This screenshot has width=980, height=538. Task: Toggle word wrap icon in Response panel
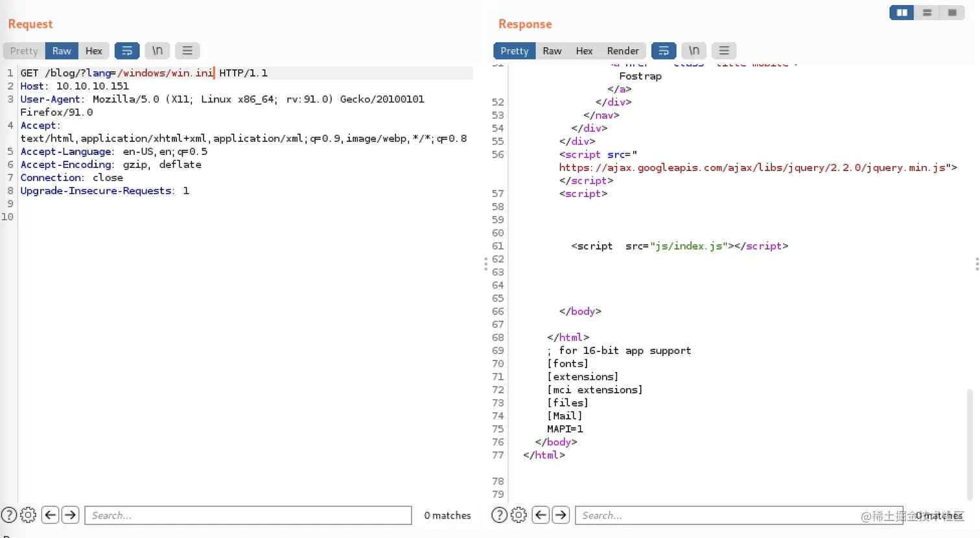point(664,51)
